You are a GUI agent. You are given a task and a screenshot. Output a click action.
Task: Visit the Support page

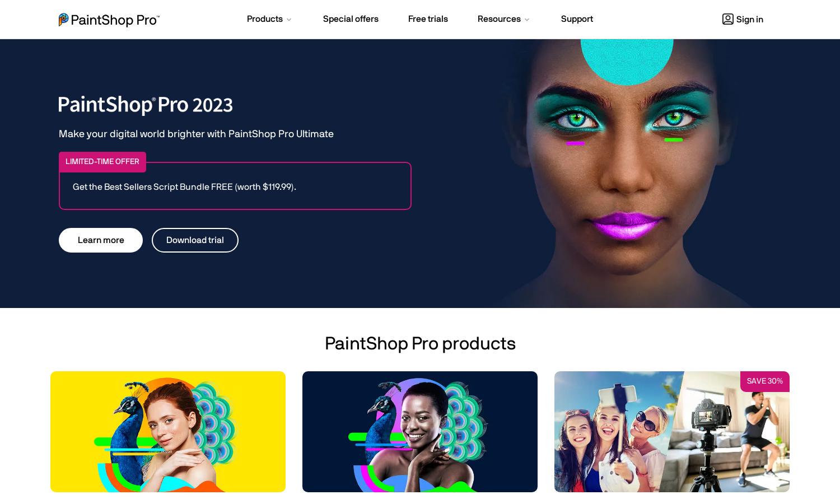click(x=577, y=19)
